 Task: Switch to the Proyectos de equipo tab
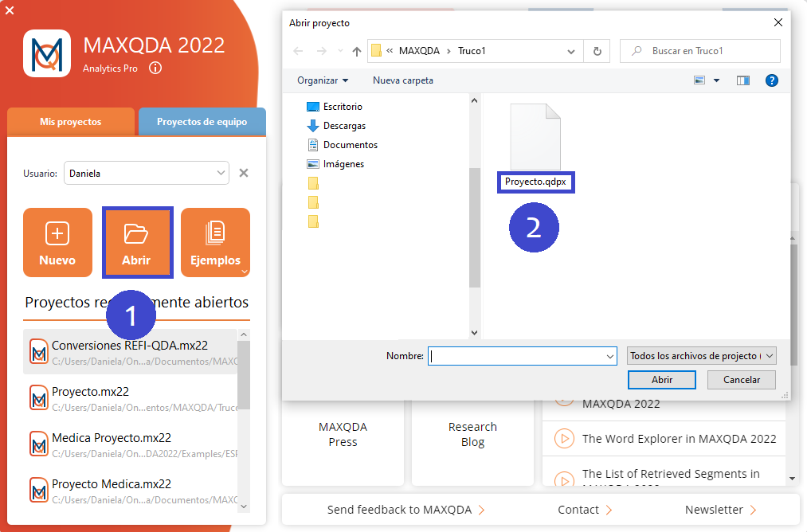pyautogui.click(x=202, y=122)
